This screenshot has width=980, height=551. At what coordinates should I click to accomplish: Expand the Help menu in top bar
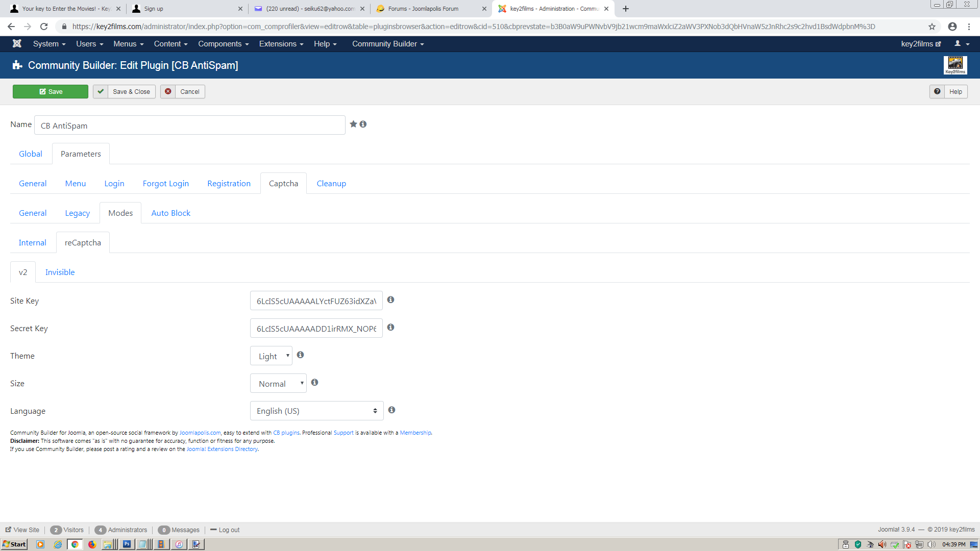point(325,44)
